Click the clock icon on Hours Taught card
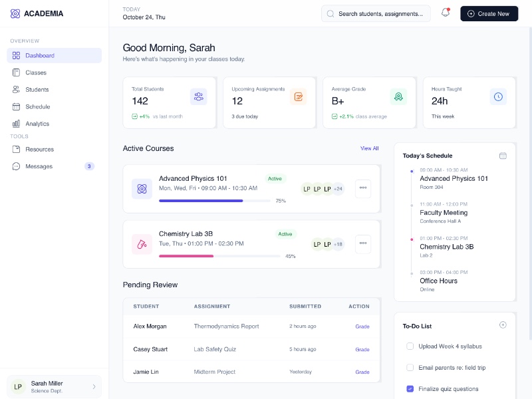 coord(499,97)
